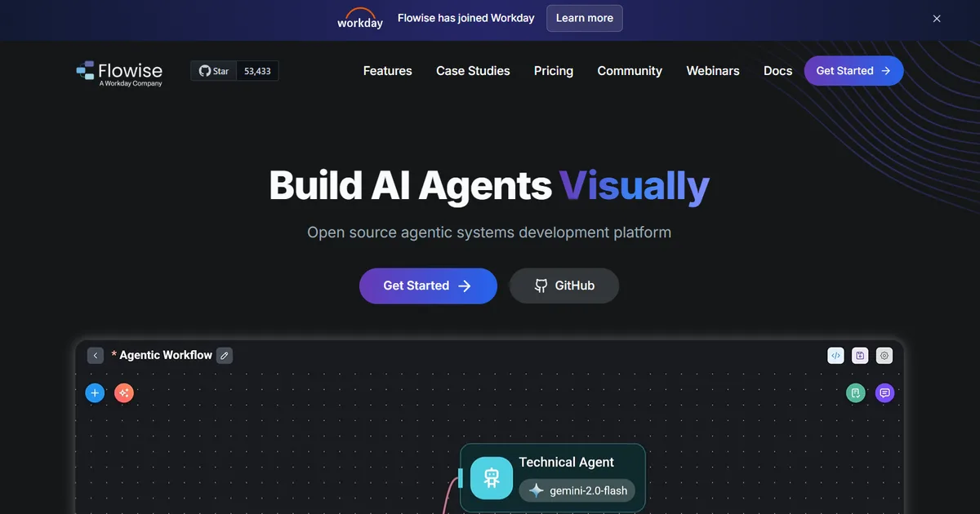The height and width of the screenshot is (514, 980).
Task: Click the orange generate sparkle button
Action: pos(124,393)
